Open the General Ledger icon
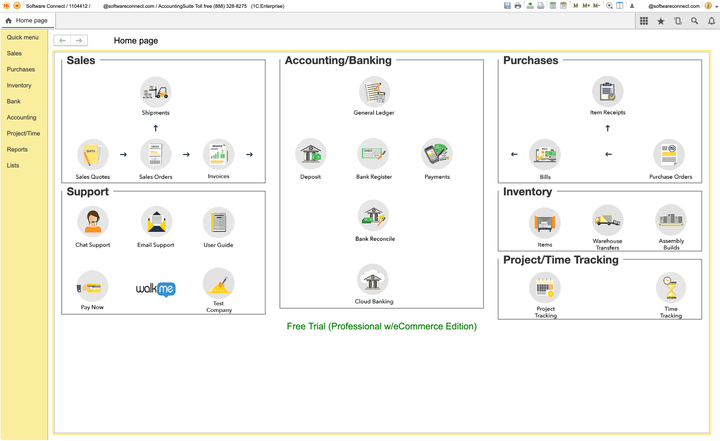This screenshot has height=441, width=720. [x=373, y=92]
